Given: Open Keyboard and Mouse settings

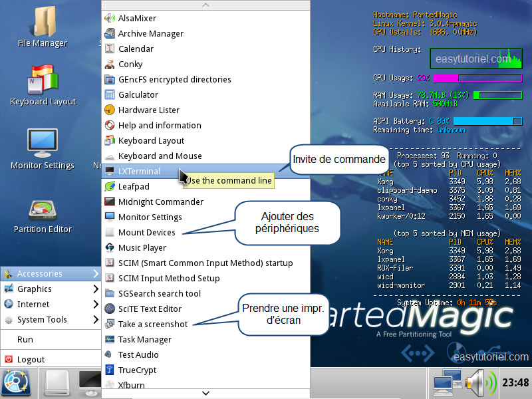Looking at the screenshot, I should click(x=205, y=156).
